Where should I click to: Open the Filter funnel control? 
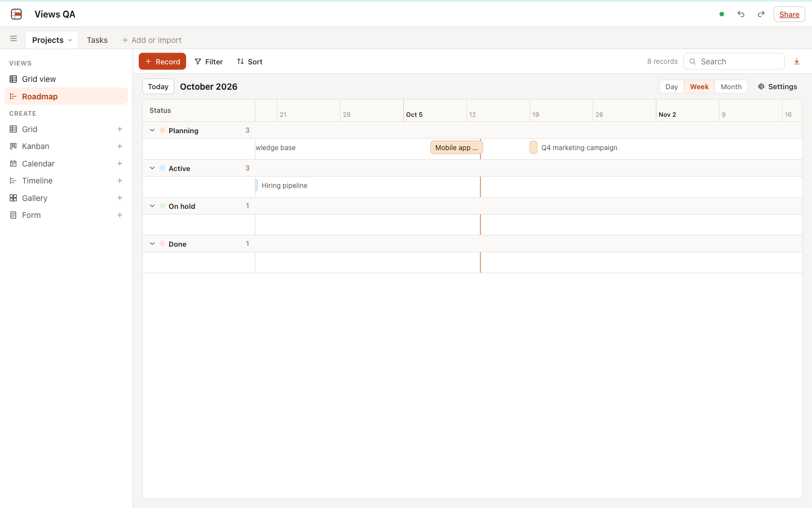coord(209,62)
